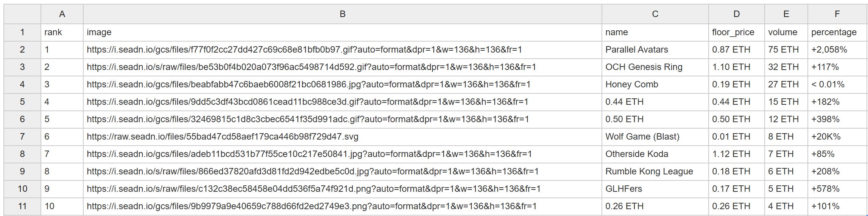Click the "Rumble Kong League" cell
This screenshot has width=868, height=216.
pos(649,171)
